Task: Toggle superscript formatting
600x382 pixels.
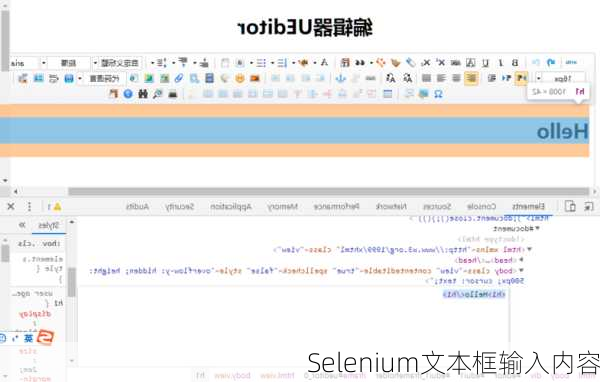Action: pos(440,62)
